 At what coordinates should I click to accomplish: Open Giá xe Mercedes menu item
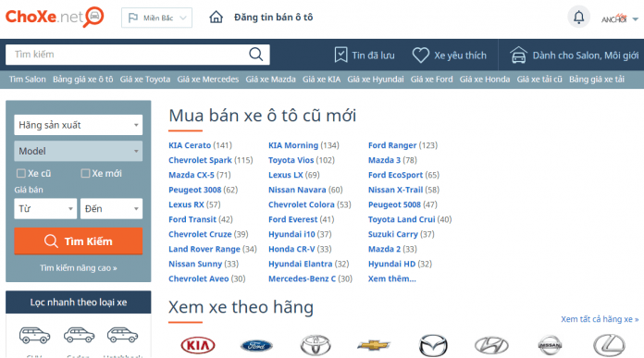click(208, 80)
